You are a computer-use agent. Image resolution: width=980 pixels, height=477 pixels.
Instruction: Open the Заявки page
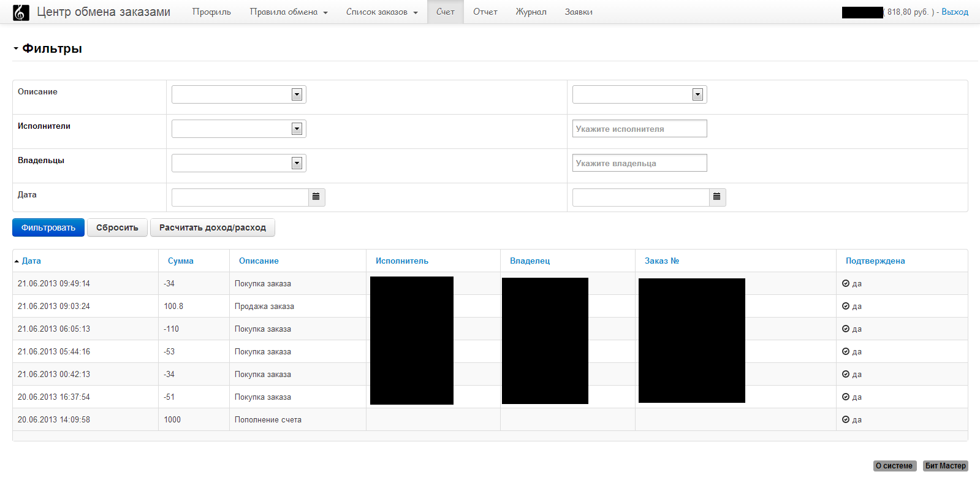(x=579, y=12)
